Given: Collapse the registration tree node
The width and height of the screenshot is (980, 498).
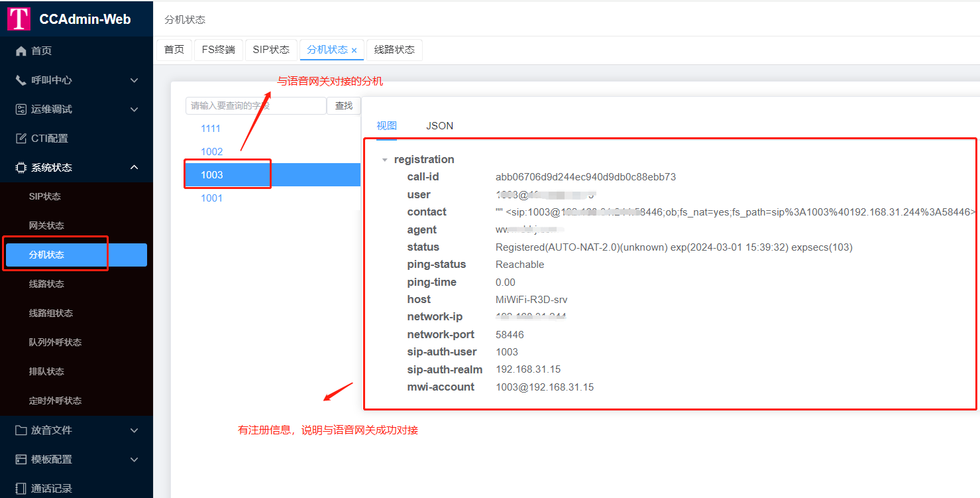Looking at the screenshot, I should tap(384, 160).
